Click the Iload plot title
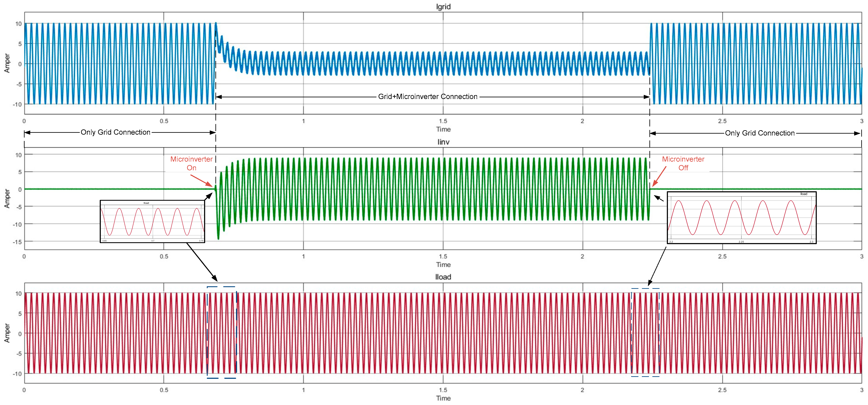This screenshot has height=405, width=868. click(443, 277)
